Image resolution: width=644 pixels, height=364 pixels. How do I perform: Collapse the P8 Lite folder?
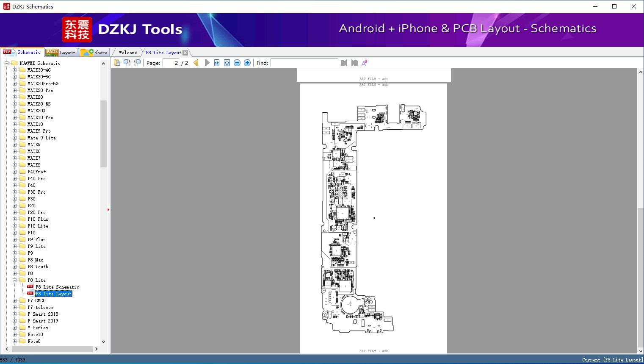tap(15, 280)
